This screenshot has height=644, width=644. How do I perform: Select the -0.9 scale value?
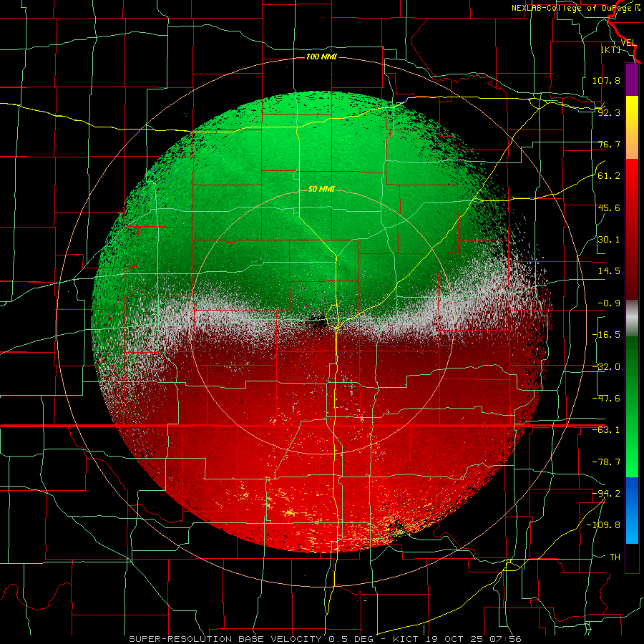pyautogui.click(x=609, y=303)
